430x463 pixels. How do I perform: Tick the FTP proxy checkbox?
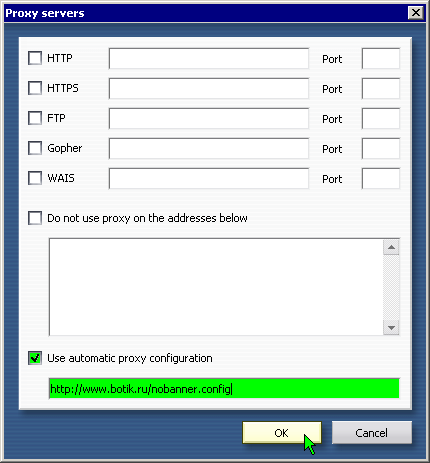pyautogui.click(x=35, y=118)
